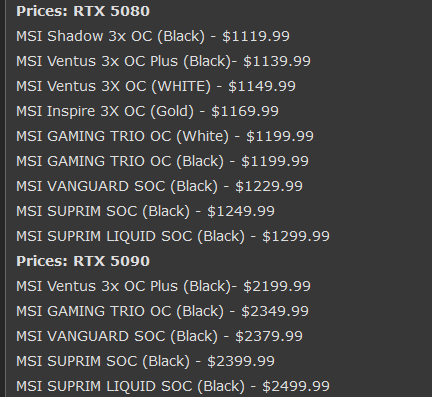
Task: Select MSI SUPRIM LIQUID SOC $2499.99 line
Action: [173, 386]
